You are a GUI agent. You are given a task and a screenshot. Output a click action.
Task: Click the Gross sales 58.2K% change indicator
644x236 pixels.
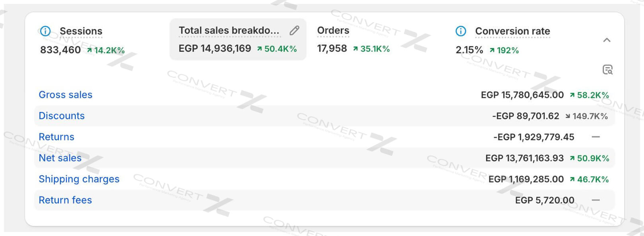589,95
